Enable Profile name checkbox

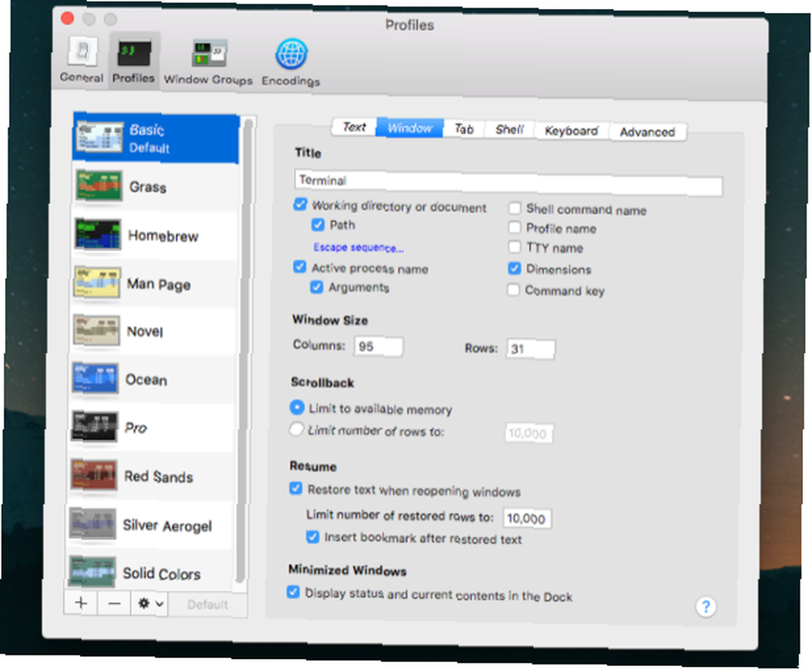tap(515, 227)
